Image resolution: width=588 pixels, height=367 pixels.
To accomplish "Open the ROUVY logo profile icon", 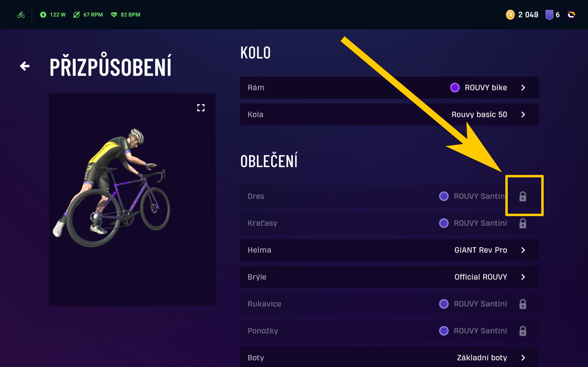I will pos(571,15).
